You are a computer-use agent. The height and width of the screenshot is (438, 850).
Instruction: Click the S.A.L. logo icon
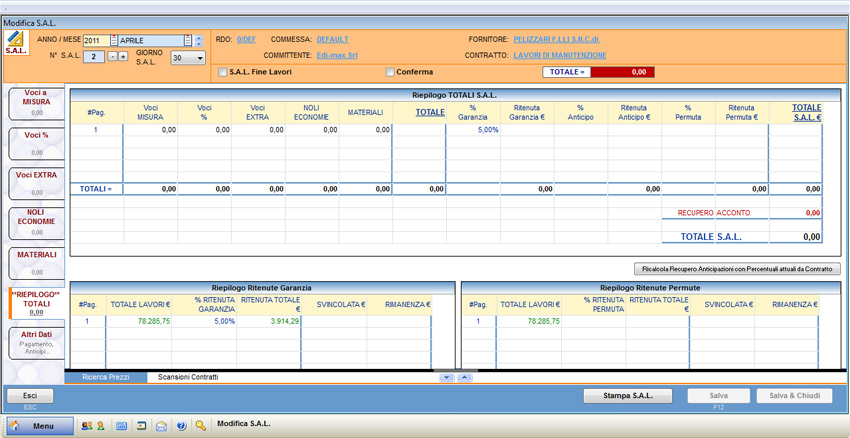(15, 43)
